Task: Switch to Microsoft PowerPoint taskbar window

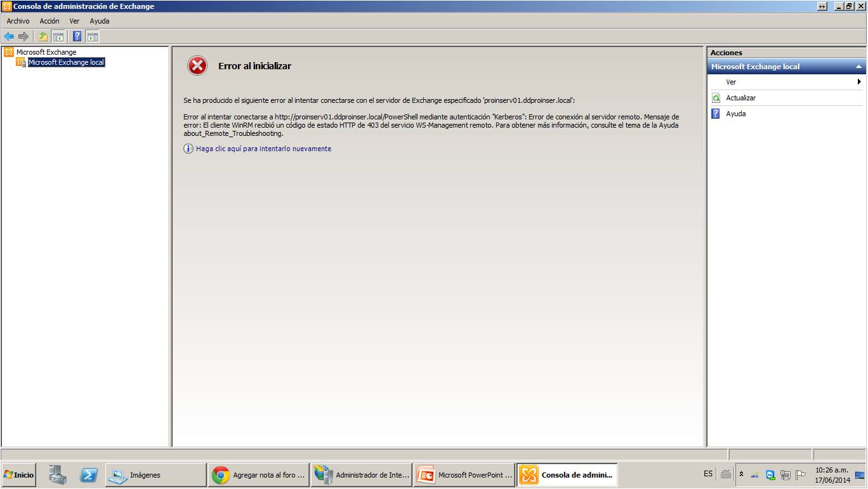Action: pos(464,474)
